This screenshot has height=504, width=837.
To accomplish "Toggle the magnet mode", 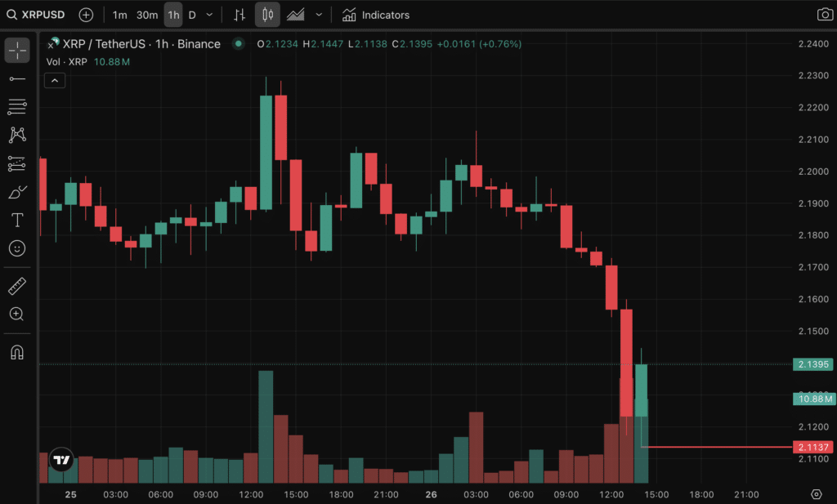I will tap(17, 353).
